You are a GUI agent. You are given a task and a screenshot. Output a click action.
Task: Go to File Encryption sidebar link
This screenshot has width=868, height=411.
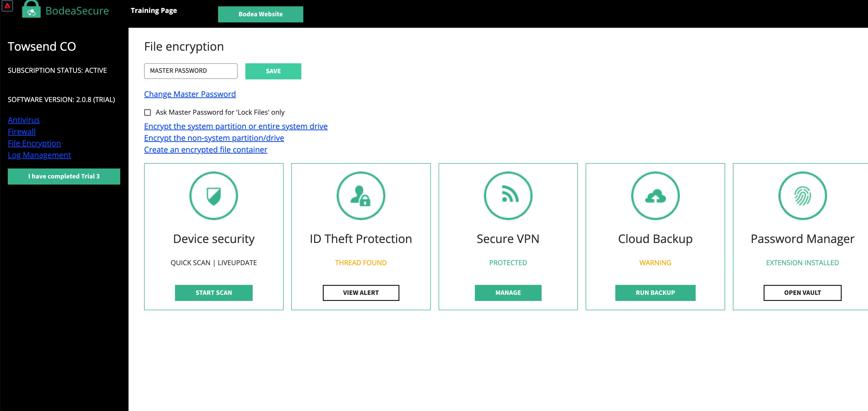pyautogui.click(x=34, y=143)
